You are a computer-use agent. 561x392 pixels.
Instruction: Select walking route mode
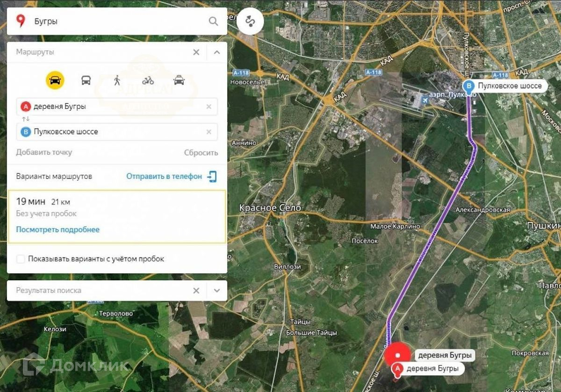pos(117,80)
